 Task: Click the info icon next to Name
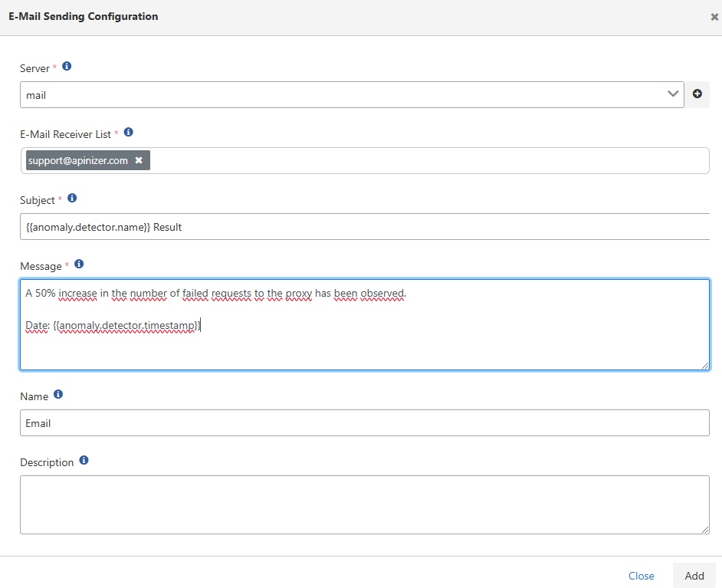pyautogui.click(x=58, y=395)
